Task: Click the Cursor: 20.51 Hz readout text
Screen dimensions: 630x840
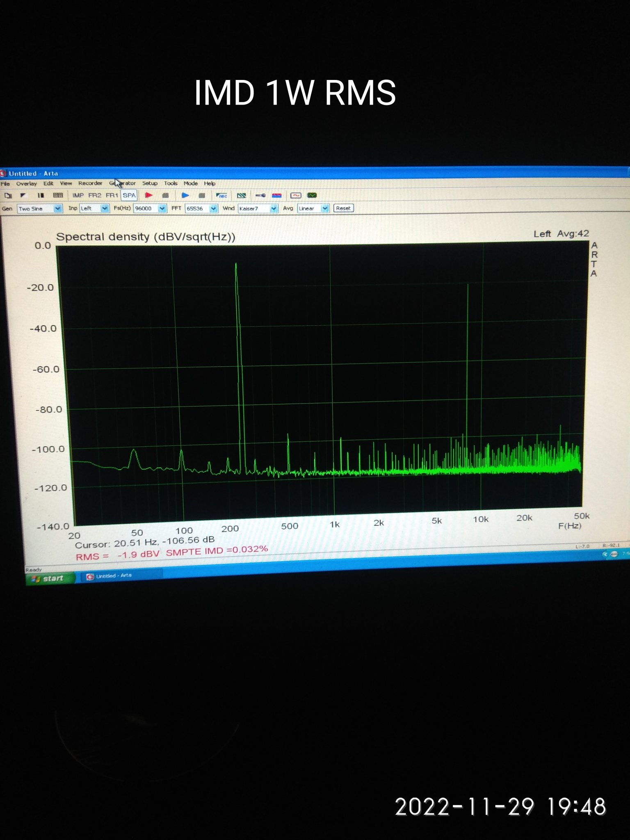Action: coord(144,542)
